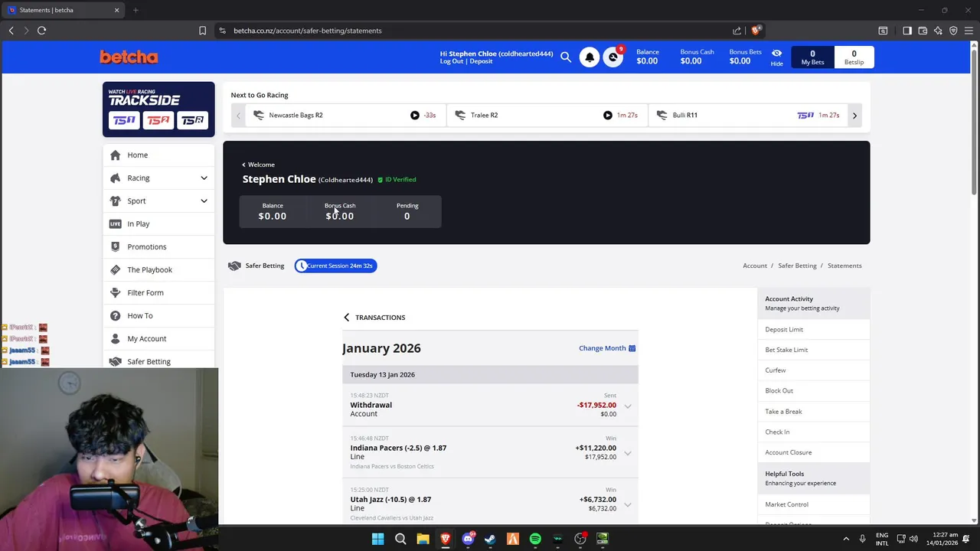This screenshot has height=551, width=980.
Task: Click the Racing horse icon in sidebar
Action: (x=115, y=178)
